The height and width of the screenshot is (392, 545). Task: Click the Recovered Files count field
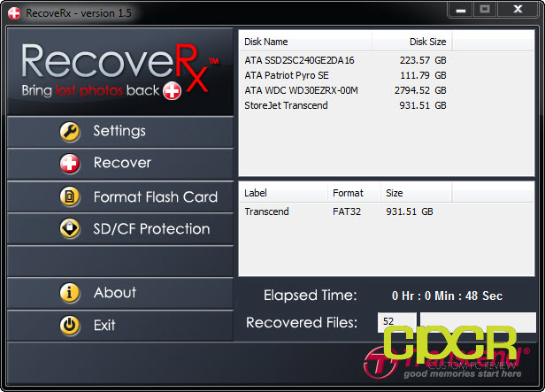(397, 321)
